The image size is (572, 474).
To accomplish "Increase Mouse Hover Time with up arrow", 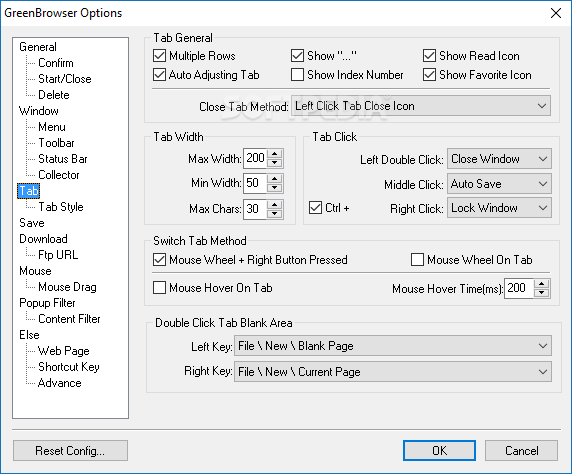I will click(x=542, y=284).
